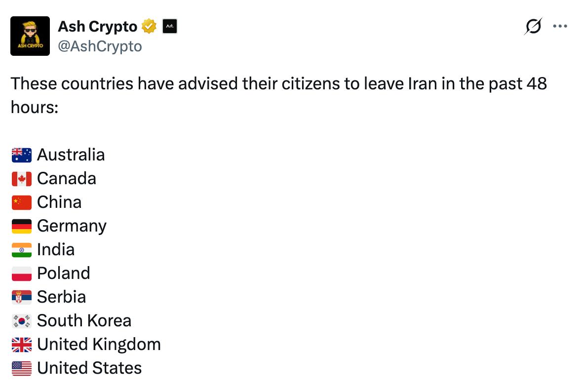
Task: Click the tweet's opening sentence text
Action: [278, 84]
